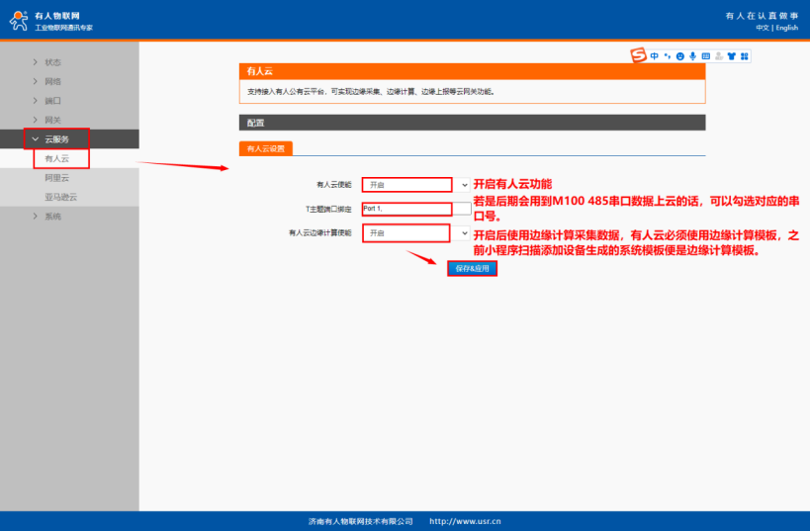The image size is (810, 532).
Task: Collapse the 云服务 menu chevron
Action: (x=36, y=139)
